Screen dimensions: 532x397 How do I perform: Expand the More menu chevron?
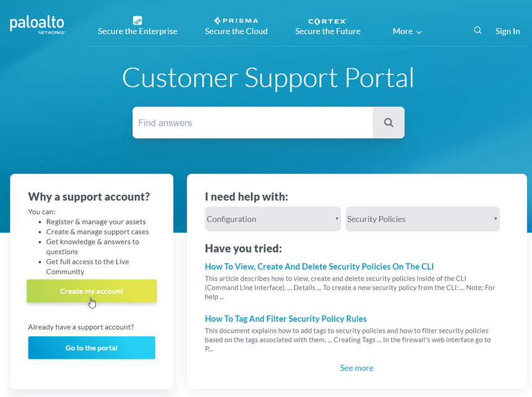419,32
